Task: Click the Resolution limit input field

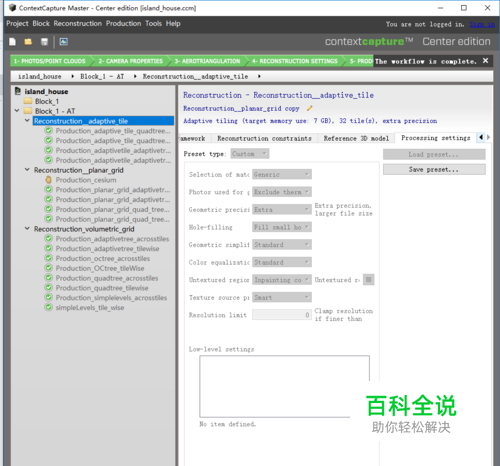Action: (x=282, y=315)
